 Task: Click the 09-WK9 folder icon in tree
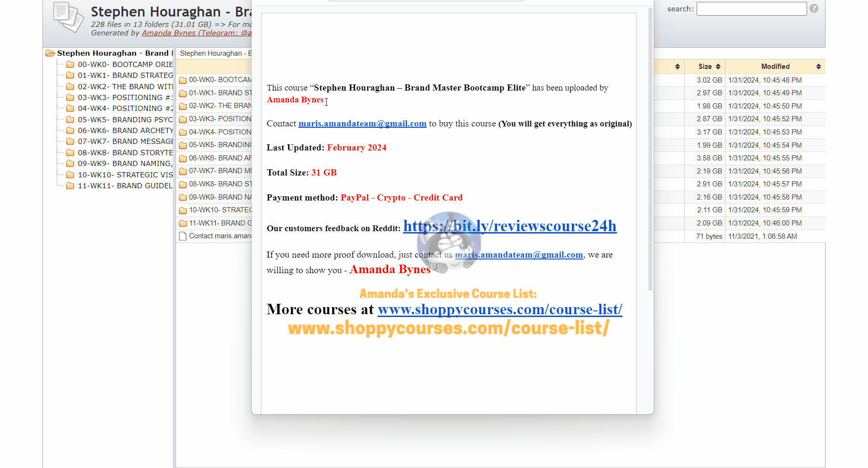pyautogui.click(x=70, y=164)
